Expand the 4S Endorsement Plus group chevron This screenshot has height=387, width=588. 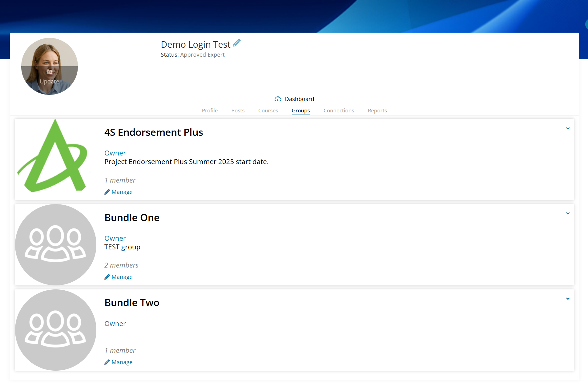tap(568, 128)
